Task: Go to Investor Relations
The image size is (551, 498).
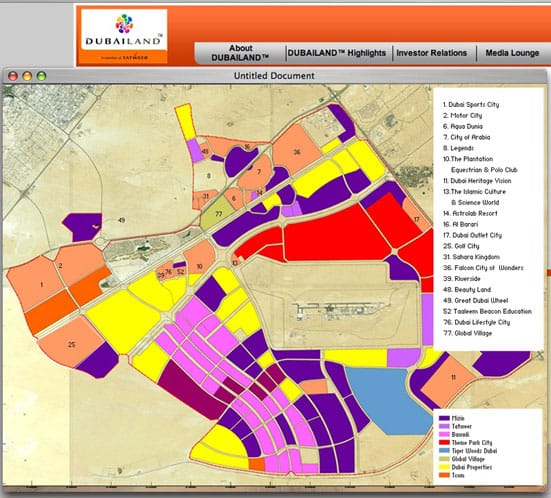Action: (432, 53)
